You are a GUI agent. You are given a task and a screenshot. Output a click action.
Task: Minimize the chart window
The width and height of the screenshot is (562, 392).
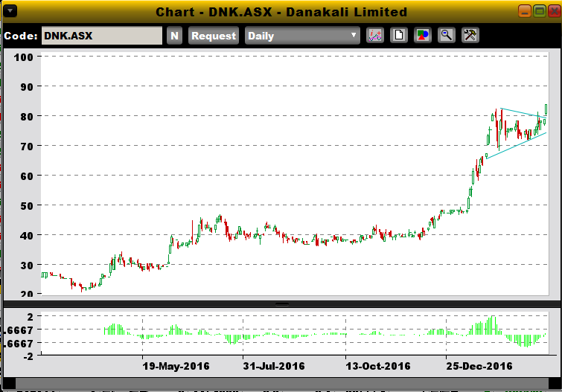[525, 11]
